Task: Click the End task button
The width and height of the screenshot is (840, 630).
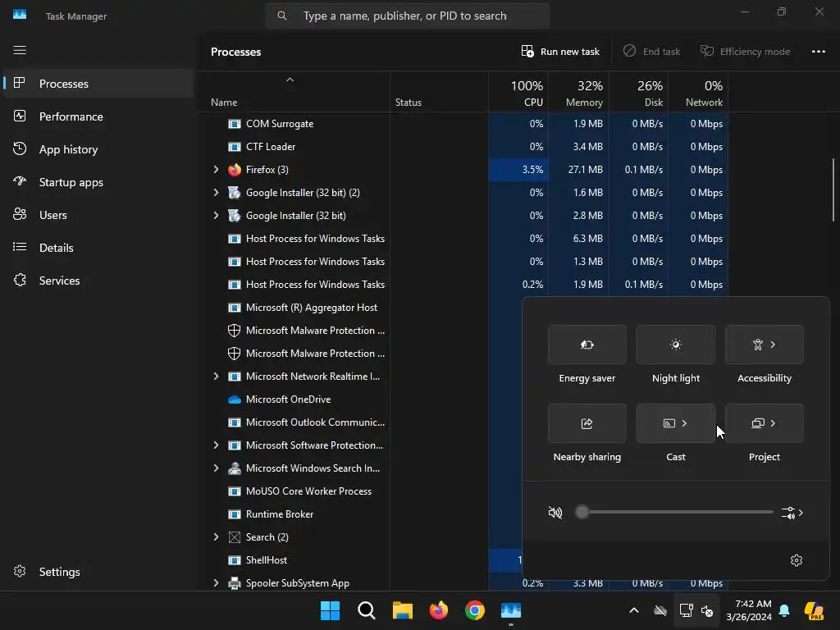Action: [651, 52]
